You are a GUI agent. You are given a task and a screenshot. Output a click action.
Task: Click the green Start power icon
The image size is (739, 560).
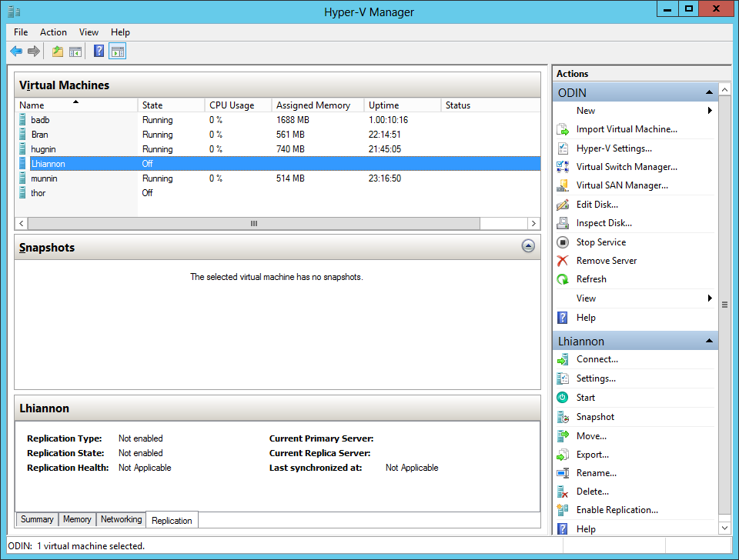[563, 398]
